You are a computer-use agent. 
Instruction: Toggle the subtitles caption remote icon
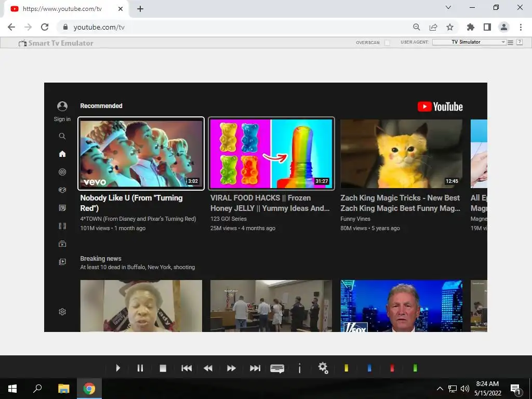point(277,368)
